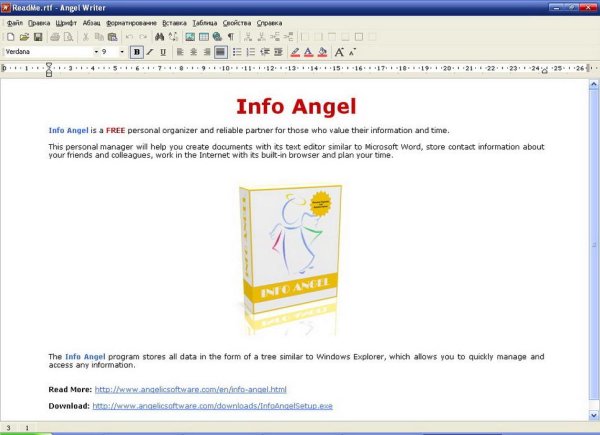This screenshot has height=435, width=600.
Task: Click the decrease indent icon
Action: point(265,52)
